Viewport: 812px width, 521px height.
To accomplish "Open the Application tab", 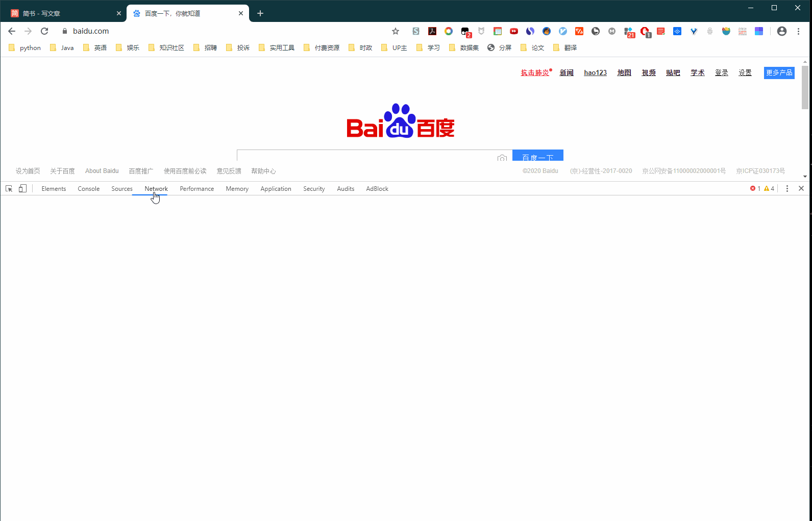I will point(276,189).
